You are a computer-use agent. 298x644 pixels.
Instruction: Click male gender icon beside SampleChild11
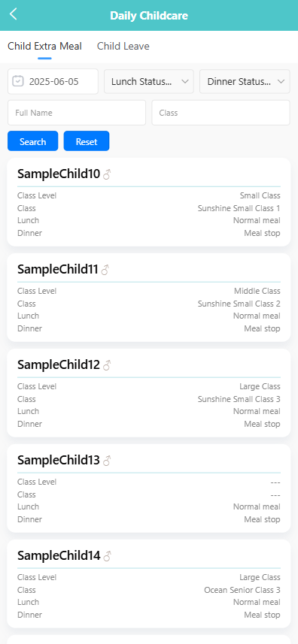(105, 270)
